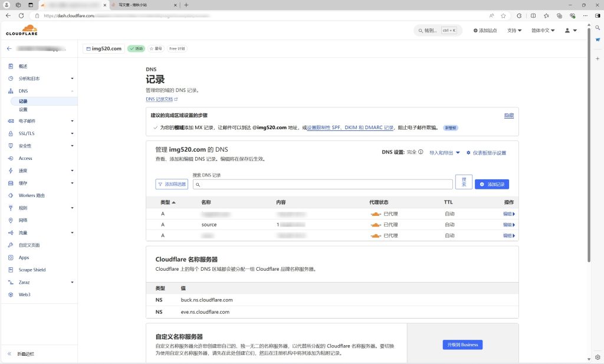Open the 支持 support dropdown
Image resolution: width=604 pixels, height=364 pixels.
[x=514, y=31]
